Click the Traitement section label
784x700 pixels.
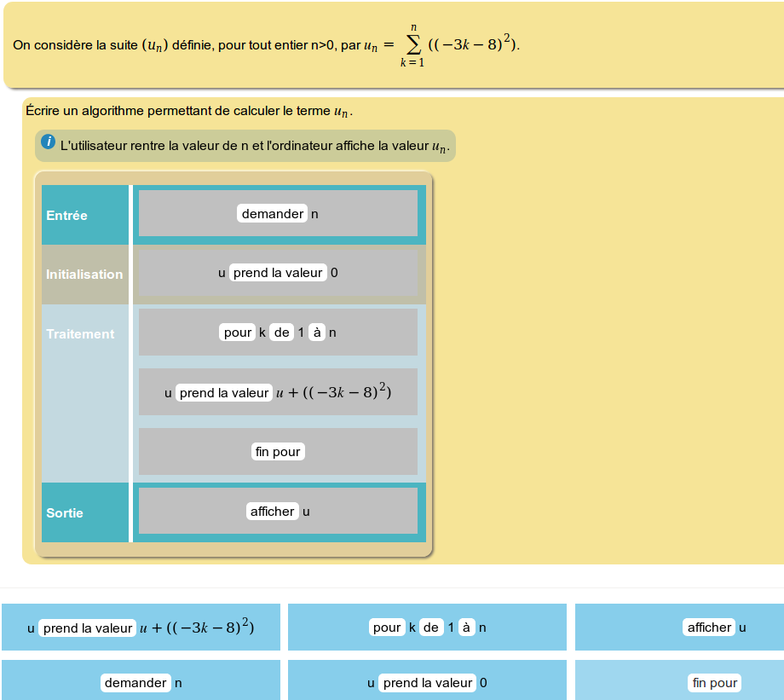(x=80, y=334)
